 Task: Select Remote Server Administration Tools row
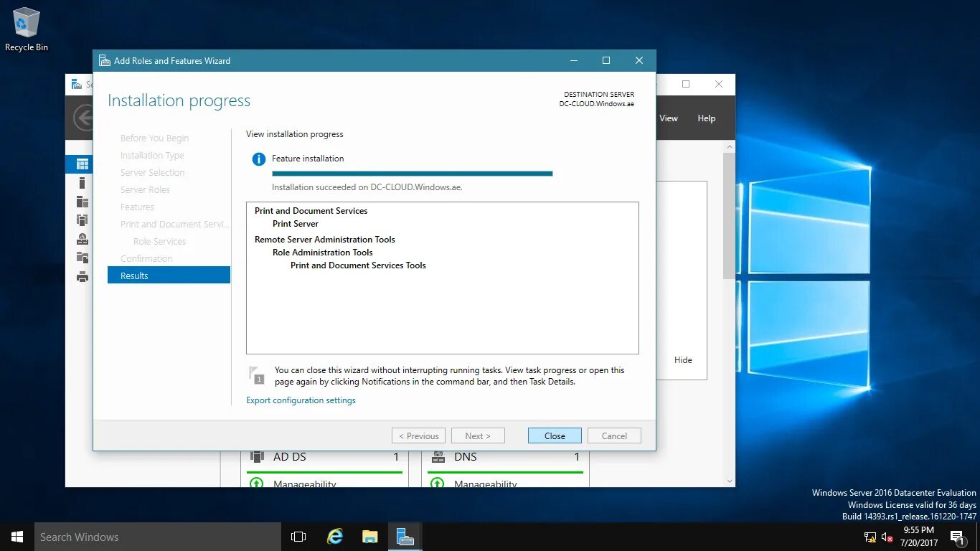pos(325,240)
